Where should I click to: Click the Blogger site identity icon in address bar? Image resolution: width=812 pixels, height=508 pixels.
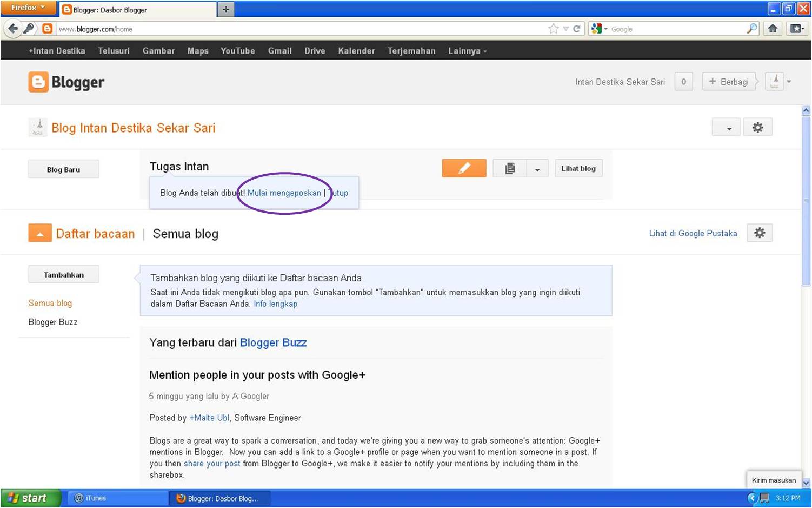[x=48, y=29]
